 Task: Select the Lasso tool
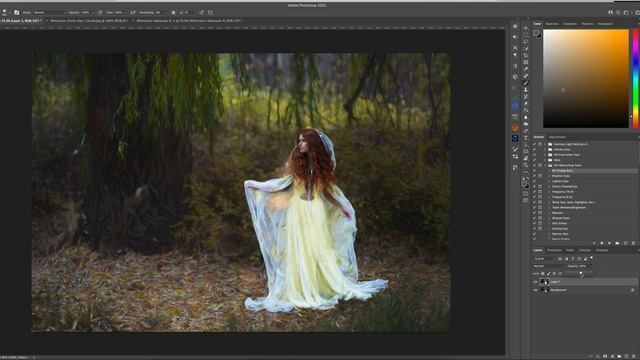coord(525,42)
